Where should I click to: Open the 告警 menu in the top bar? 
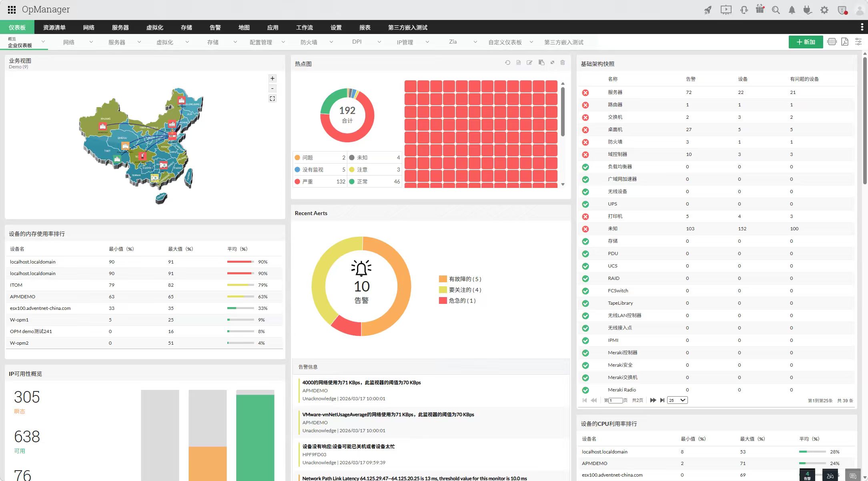click(215, 28)
